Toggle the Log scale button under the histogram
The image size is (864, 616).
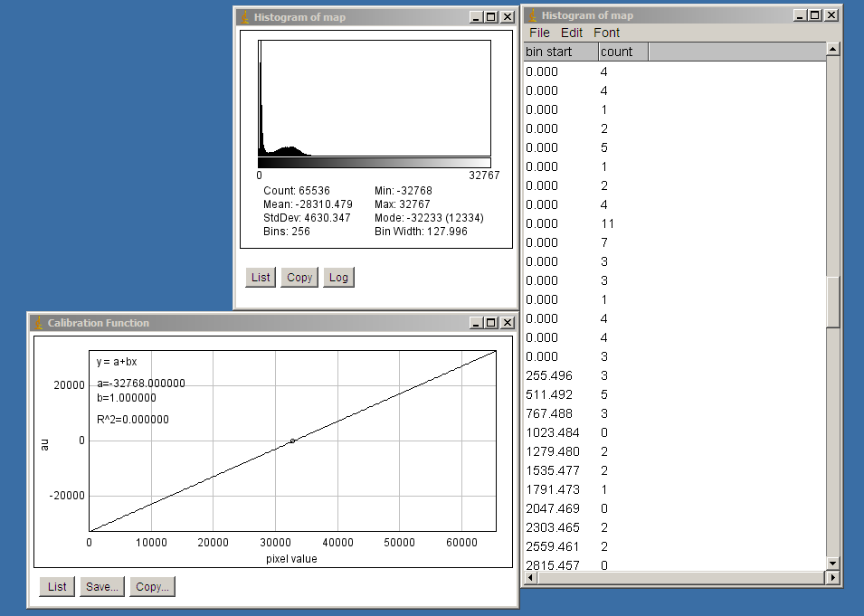pos(338,278)
